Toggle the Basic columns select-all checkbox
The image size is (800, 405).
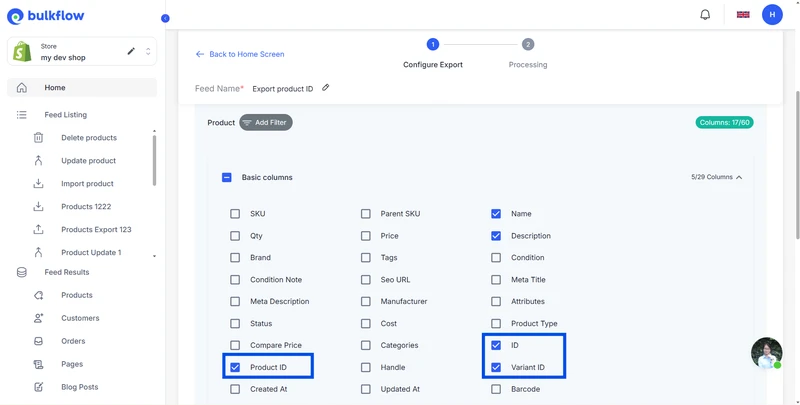point(227,178)
